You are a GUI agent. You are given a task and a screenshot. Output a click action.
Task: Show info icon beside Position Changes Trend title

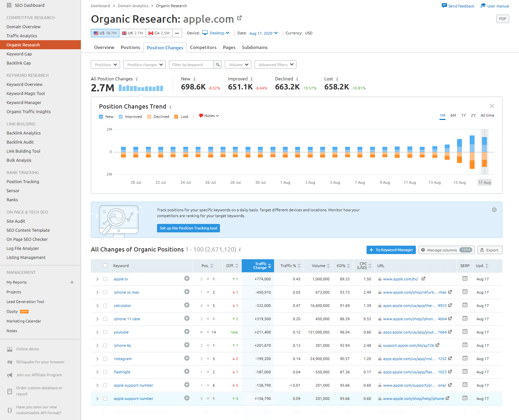(170, 107)
